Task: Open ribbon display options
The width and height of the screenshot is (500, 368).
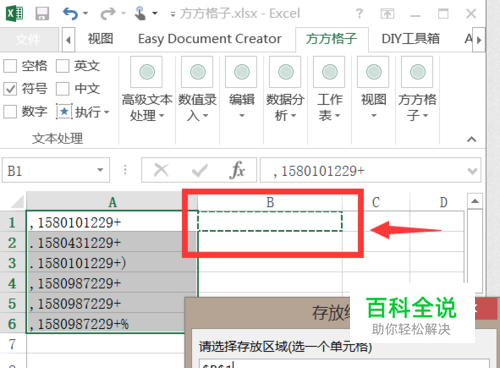Action: point(387,14)
